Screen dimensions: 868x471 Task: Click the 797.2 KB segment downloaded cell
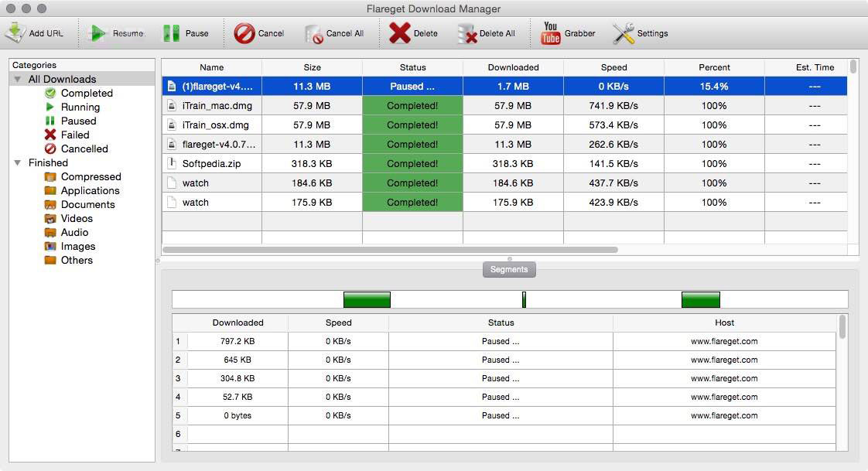tap(238, 342)
